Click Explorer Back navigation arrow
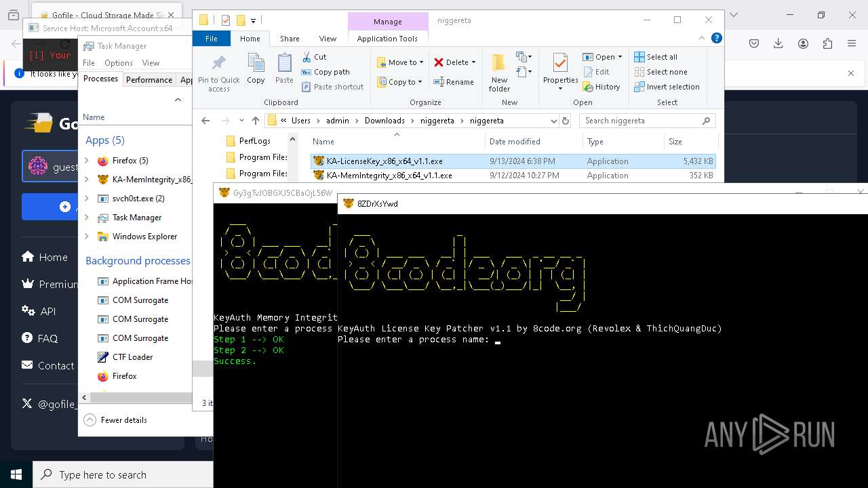 tap(205, 121)
